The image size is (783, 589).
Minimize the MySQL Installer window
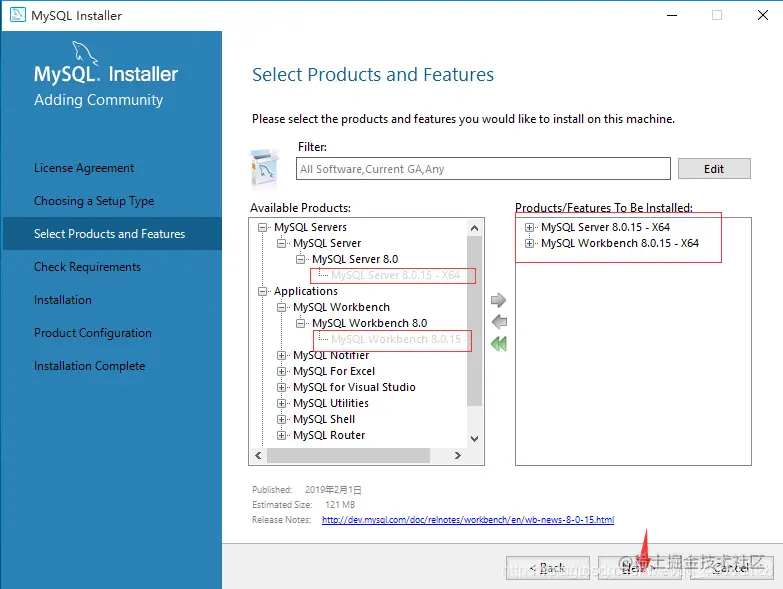coord(672,15)
